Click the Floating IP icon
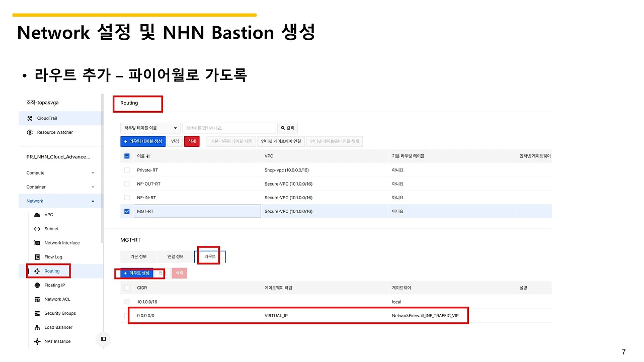This screenshot has width=644, height=362. [37, 285]
